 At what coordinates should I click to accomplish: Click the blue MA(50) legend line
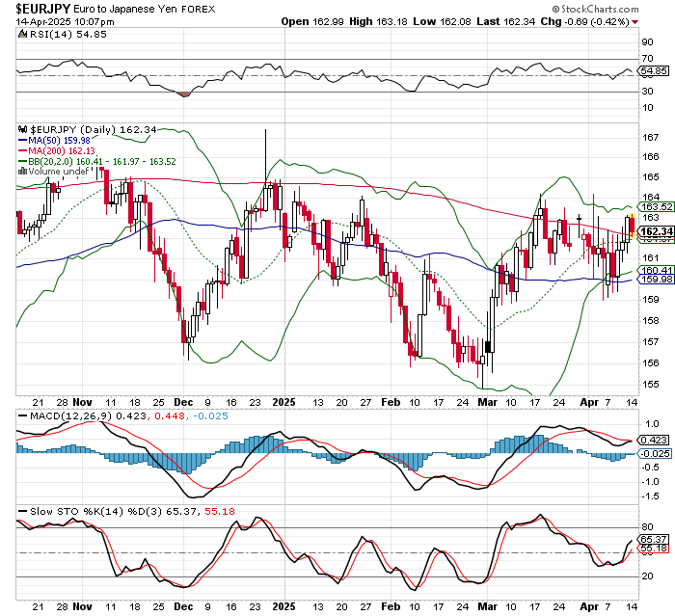point(24,141)
